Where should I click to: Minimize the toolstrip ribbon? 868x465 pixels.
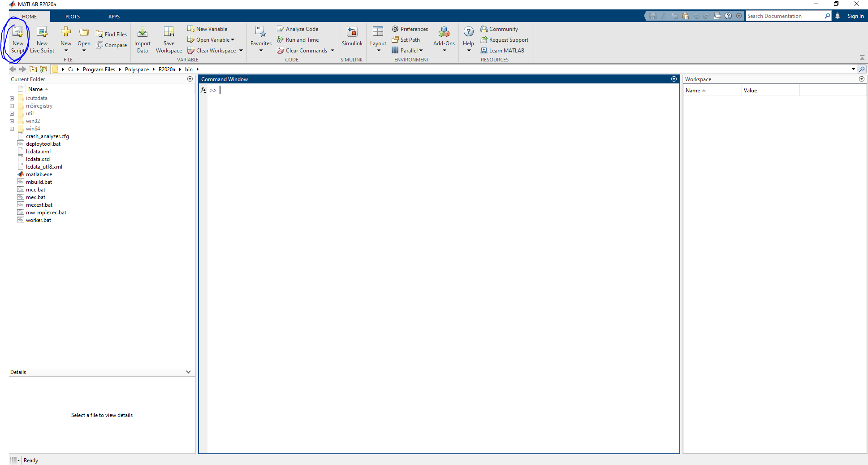tap(862, 57)
